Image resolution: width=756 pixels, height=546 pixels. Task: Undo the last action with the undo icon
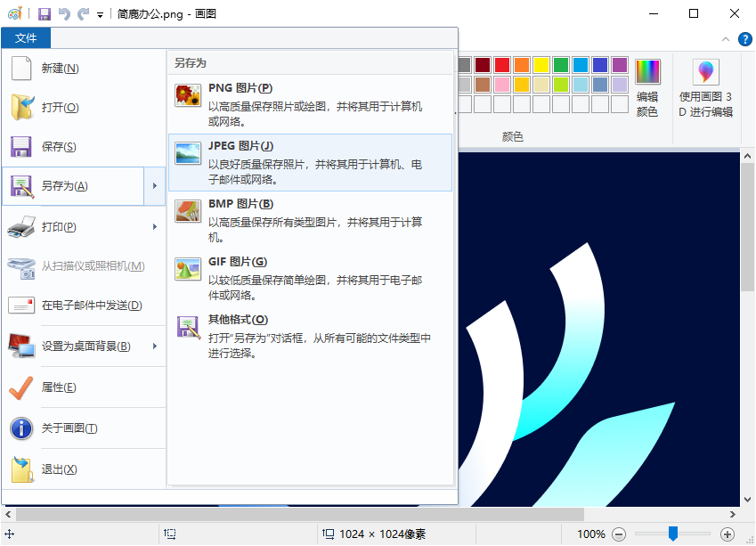(62, 13)
